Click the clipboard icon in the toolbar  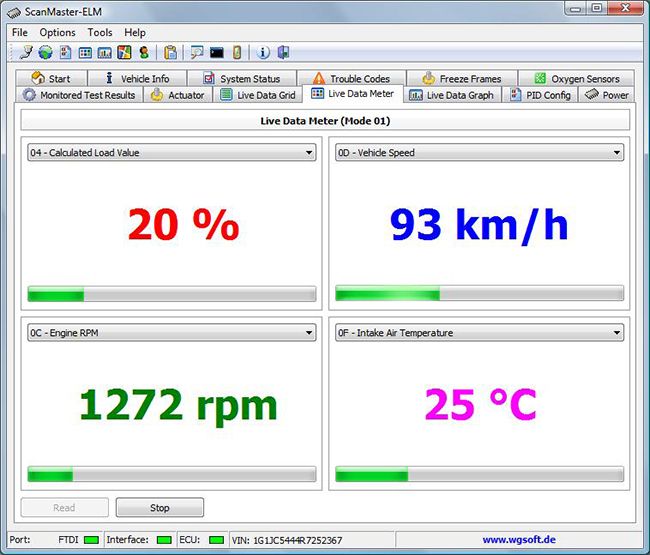tap(171, 52)
